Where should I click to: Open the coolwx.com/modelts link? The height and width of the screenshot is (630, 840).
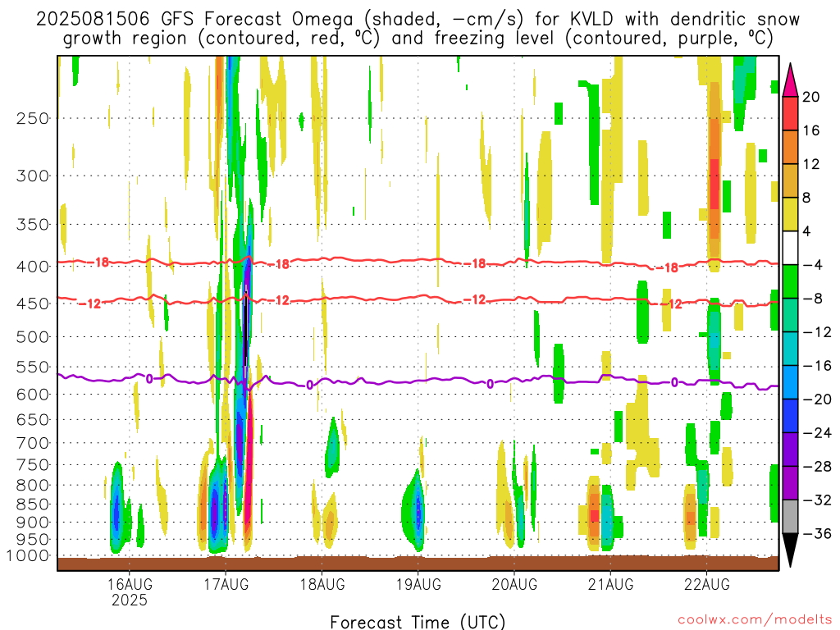click(755, 620)
